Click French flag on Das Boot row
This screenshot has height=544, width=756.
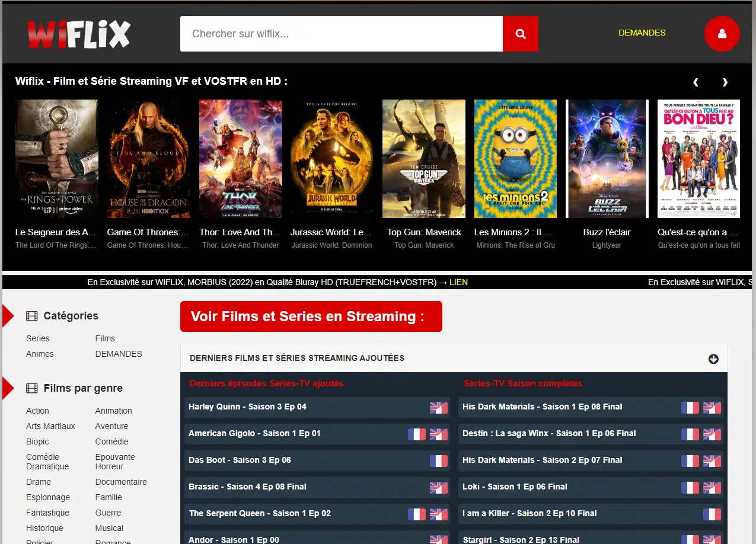click(x=439, y=461)
